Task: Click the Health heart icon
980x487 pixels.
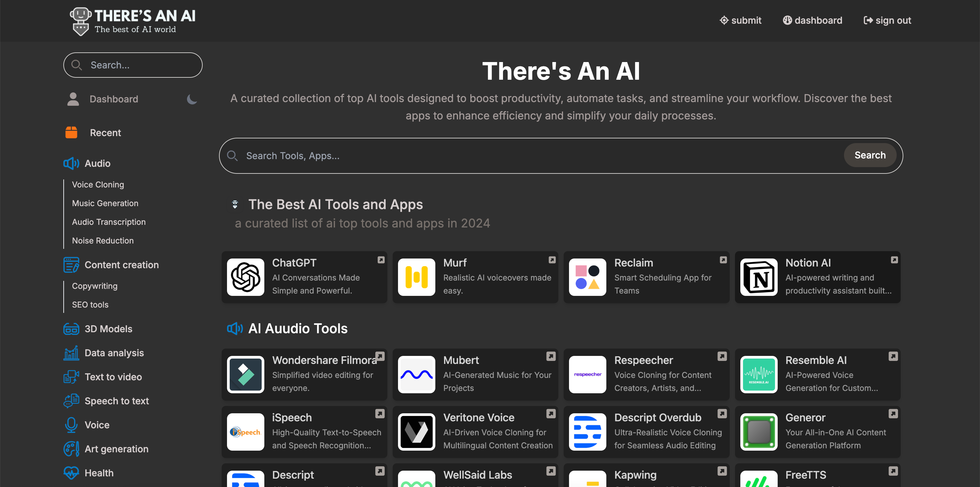Action: tap(71, 473)
